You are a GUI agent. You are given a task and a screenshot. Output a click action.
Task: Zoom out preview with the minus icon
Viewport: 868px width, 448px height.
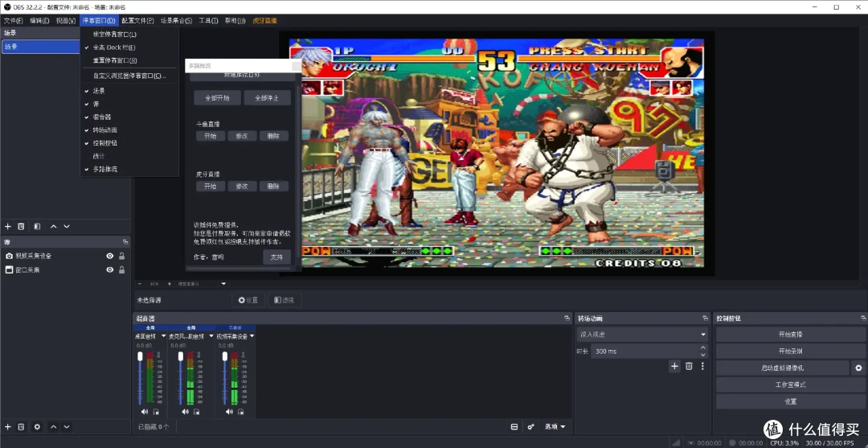140,284
